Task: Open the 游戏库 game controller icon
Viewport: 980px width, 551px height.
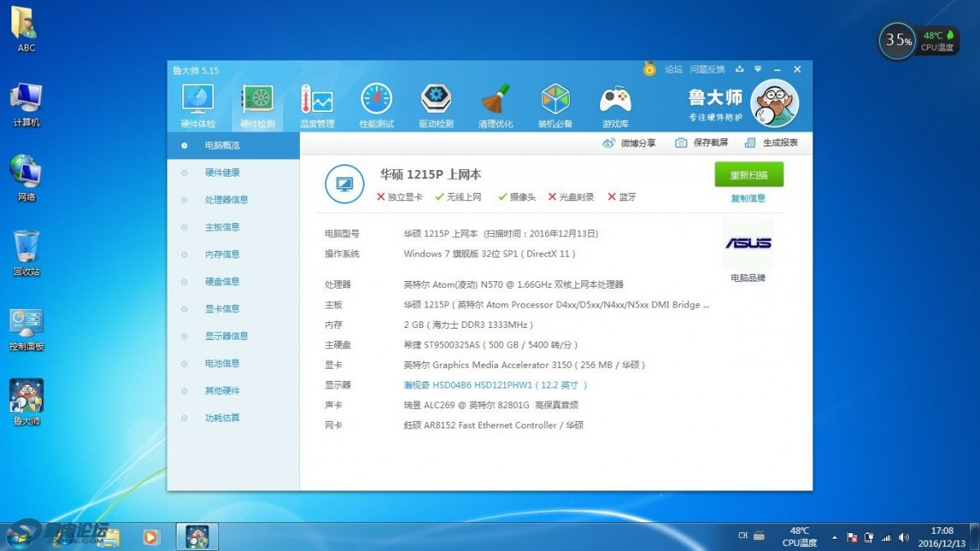Action: click(x=615, y=106)
